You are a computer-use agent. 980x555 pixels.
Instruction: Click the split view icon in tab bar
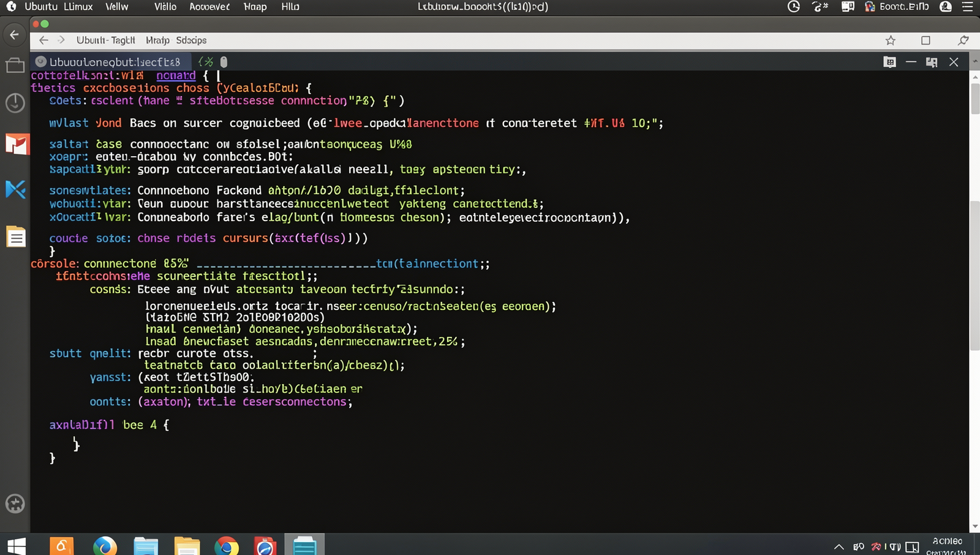[932, 62]
